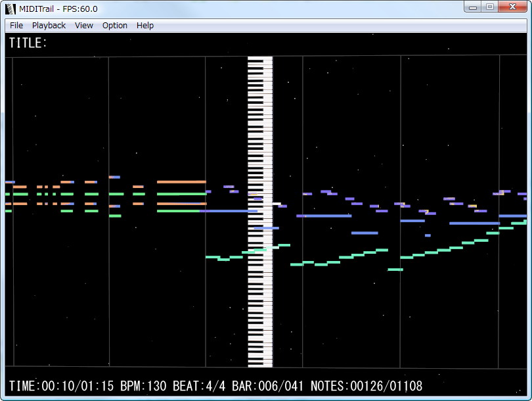Open the Option menu
Screen dimensions: 532x401
pos(115,25)
